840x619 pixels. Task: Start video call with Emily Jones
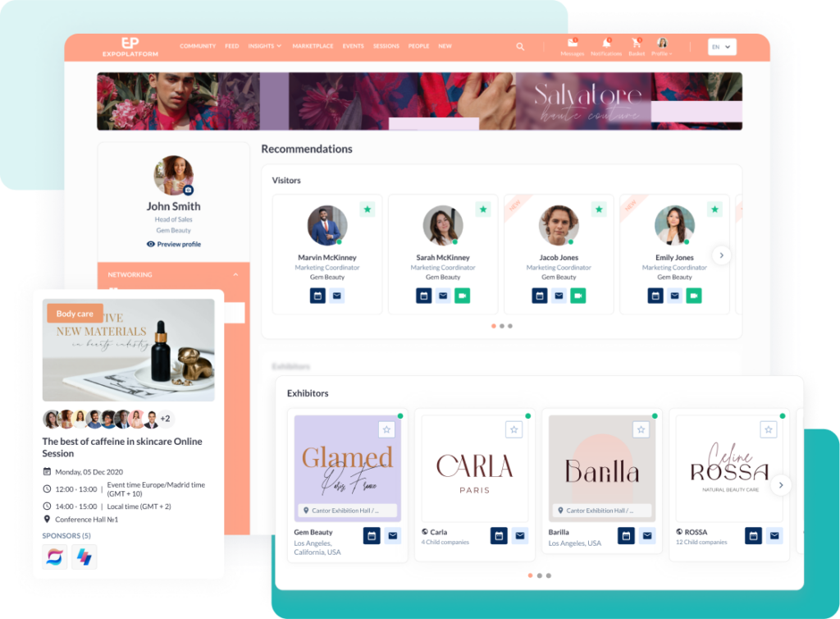(694, 296)
